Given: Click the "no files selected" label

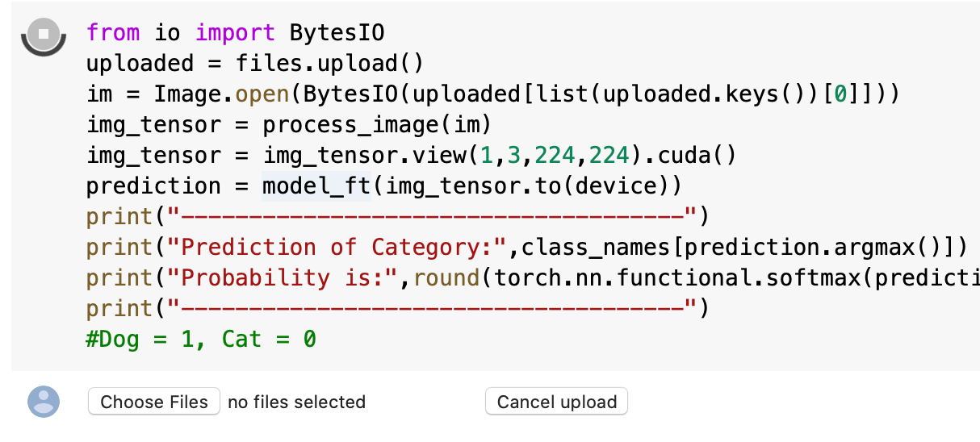Looking at the screenshot, I should (x=296, y=402).
